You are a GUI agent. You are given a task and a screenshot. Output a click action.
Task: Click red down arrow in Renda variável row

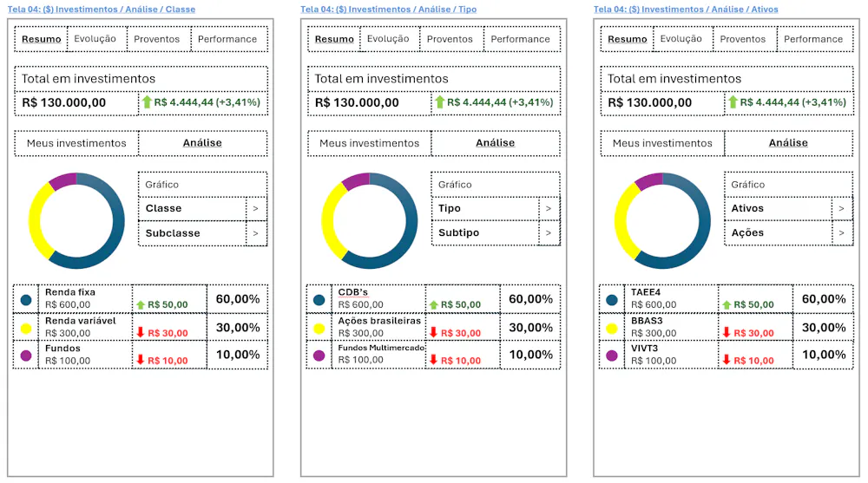(141, 332)
